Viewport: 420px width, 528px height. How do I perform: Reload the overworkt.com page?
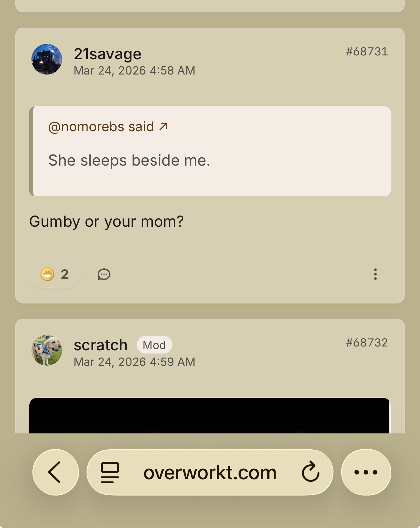[310, 472]
